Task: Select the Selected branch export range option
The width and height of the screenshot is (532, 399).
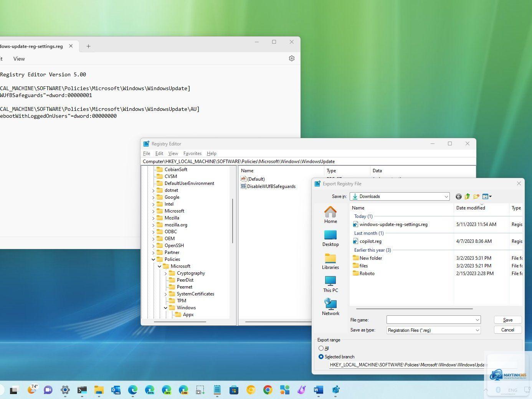Action: coord(321,357)
